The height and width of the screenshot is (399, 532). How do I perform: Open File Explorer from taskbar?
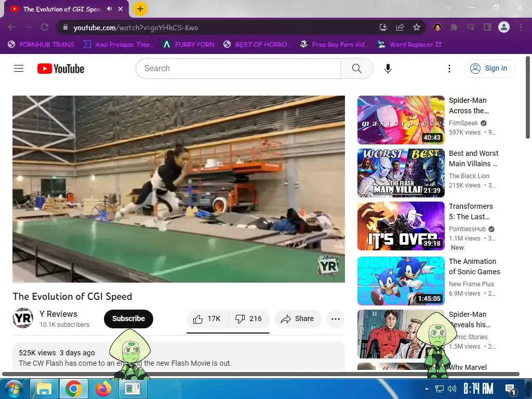(44, 389)
